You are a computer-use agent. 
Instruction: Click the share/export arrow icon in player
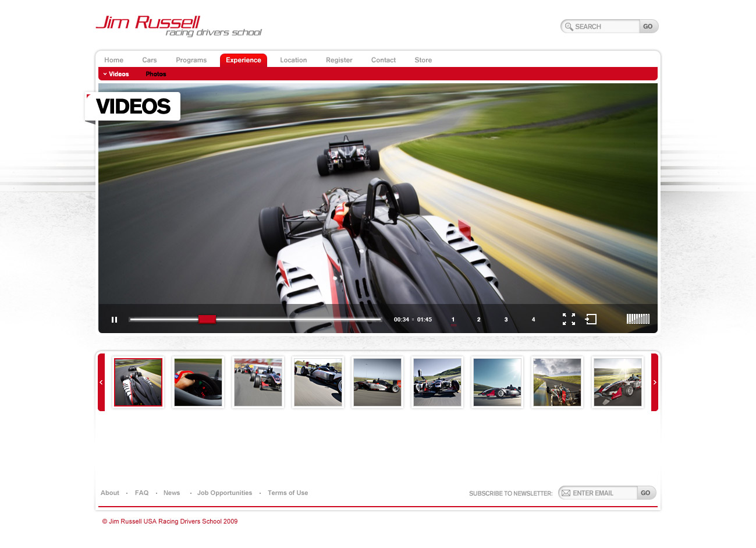point(591,319)
